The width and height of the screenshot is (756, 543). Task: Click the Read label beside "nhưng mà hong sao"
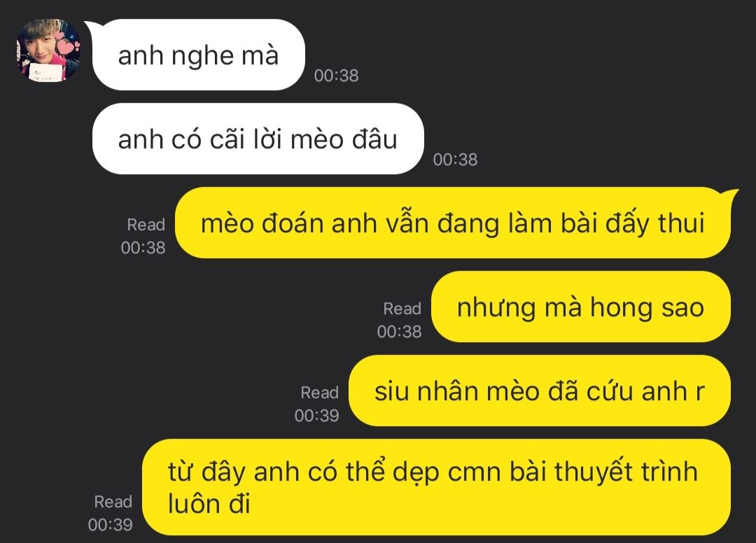[x=402, y=309]
